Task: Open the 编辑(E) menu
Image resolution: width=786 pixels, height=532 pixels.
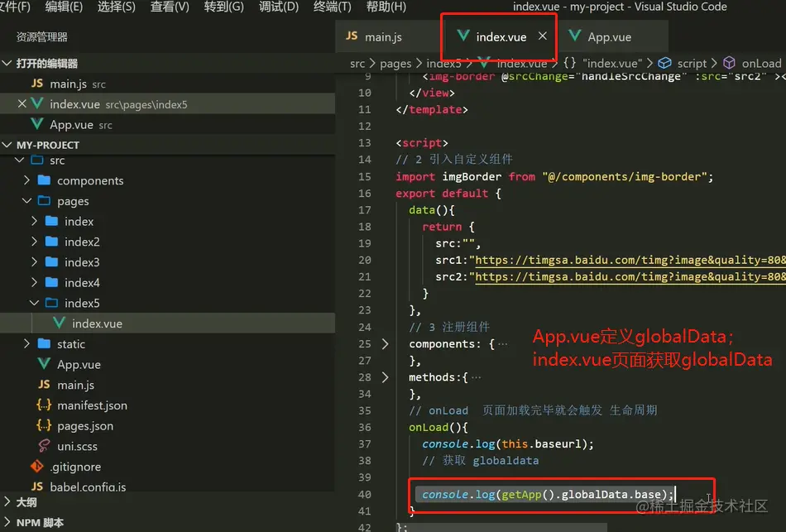Action: coord(64,7)
